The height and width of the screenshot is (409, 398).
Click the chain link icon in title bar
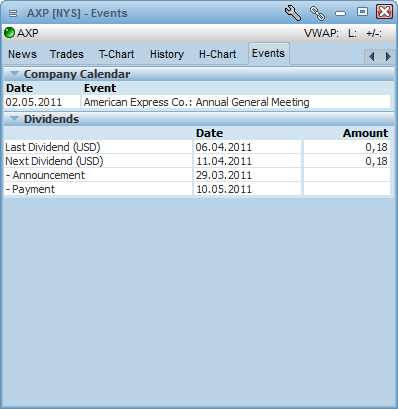click(x=317, y=13)
